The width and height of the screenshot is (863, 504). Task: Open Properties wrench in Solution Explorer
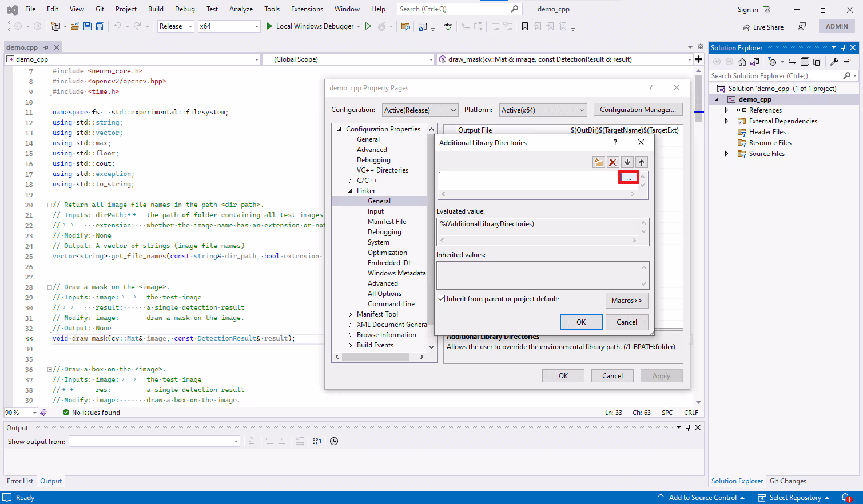coord(834,62)
